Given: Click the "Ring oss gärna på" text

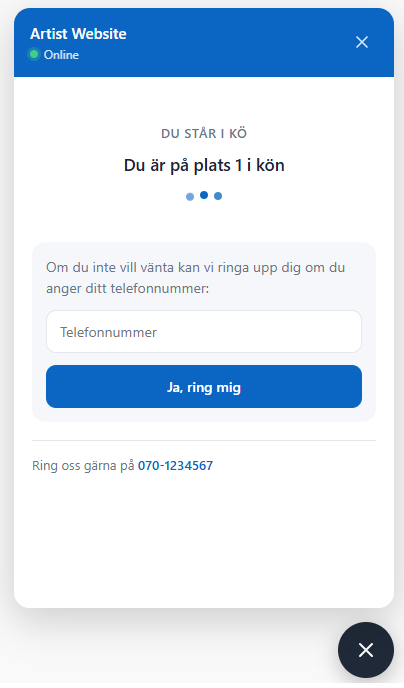Looking at the screenshot, I should point(83,466).
